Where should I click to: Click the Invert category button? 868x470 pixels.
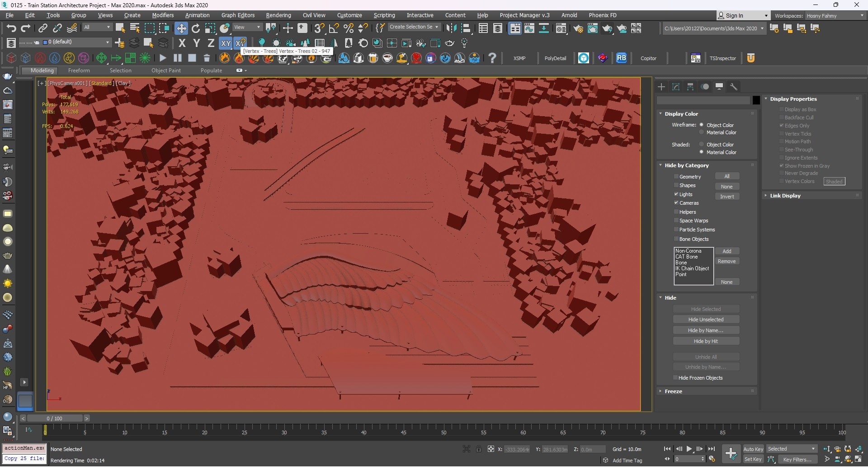click(x=727, y=197)
